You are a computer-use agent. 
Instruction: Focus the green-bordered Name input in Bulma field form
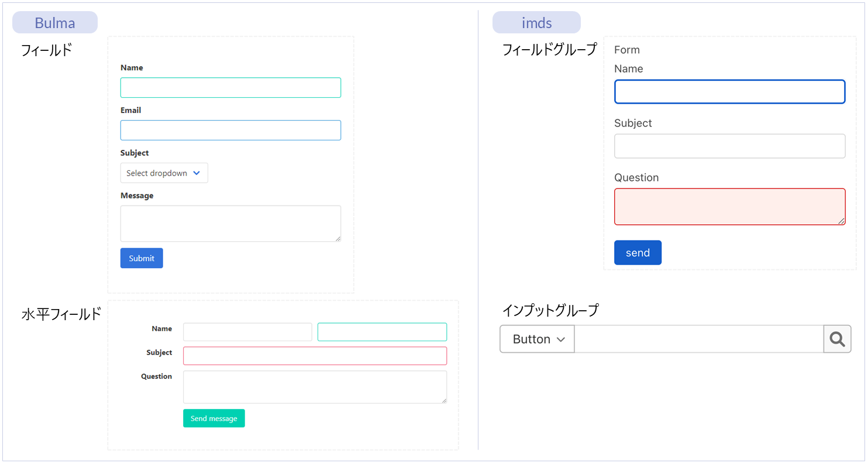click(230, 88)
